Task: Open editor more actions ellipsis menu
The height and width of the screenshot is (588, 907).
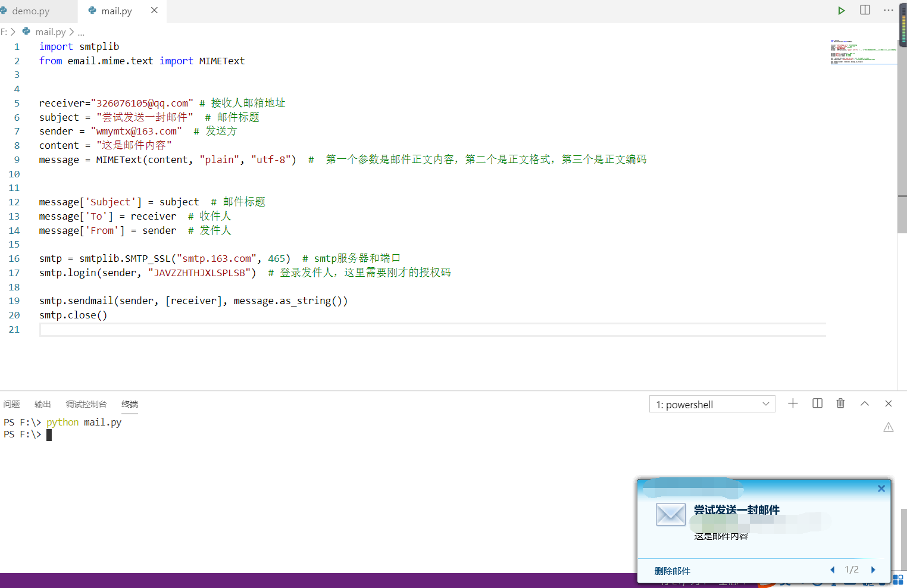Action: (888, 10)
